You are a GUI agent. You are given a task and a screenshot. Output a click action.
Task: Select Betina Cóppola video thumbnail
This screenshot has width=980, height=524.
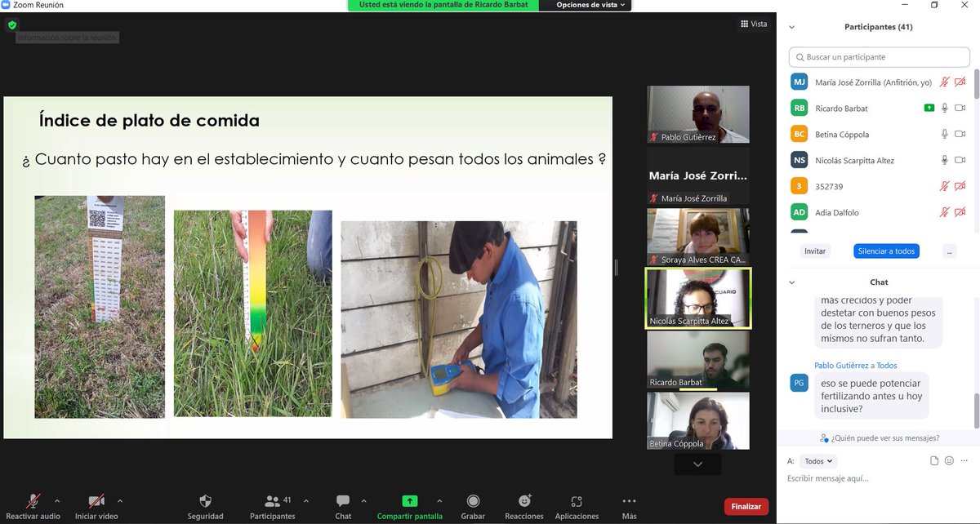pyautogui.click(x=698, y=421)
